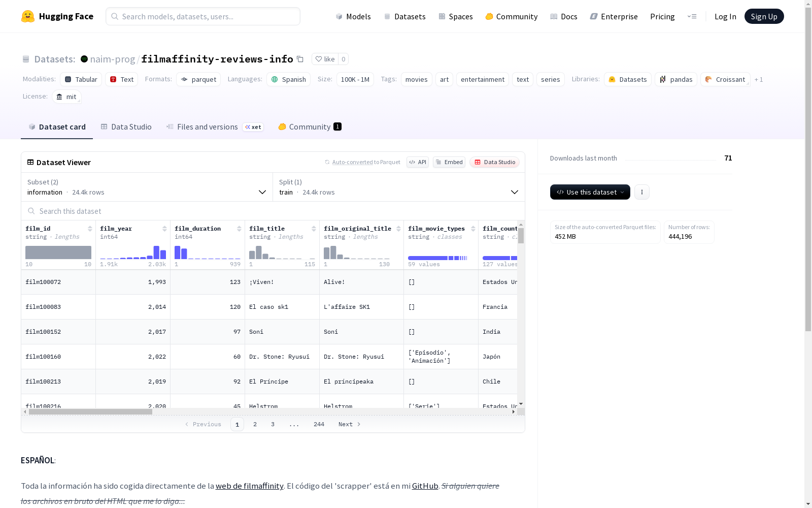This screenshot has width=812, height=508.
Task: Click the Dr. Stone: Ryusui film title cell
Action: [282, 357]
